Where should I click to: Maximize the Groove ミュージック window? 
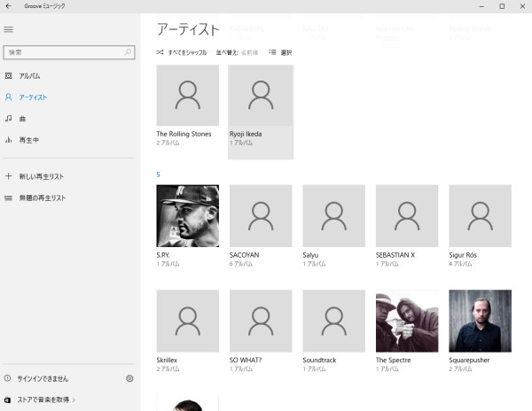(502, 6)
